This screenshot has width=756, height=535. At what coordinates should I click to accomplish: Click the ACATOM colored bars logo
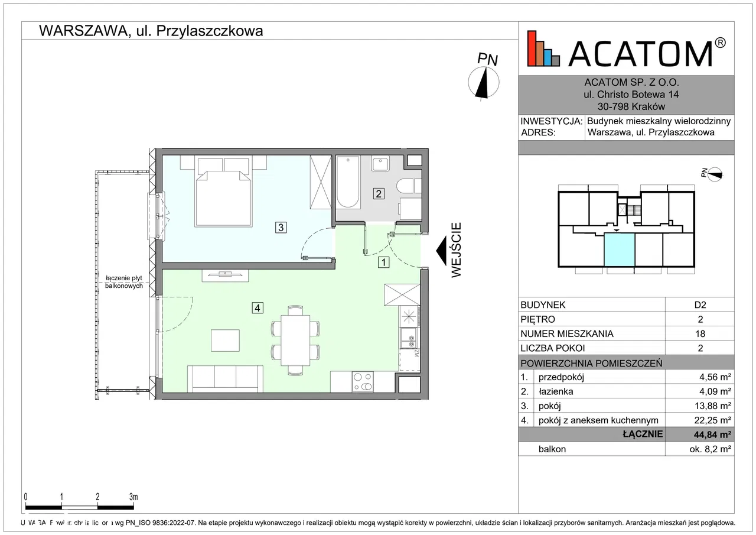(543, 48)
